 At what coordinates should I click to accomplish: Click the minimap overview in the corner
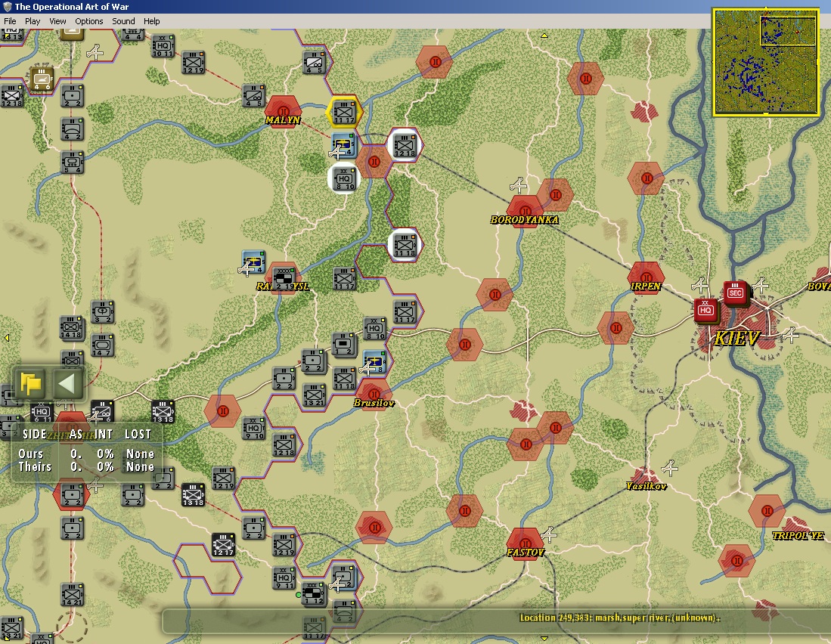click(766, 61)
